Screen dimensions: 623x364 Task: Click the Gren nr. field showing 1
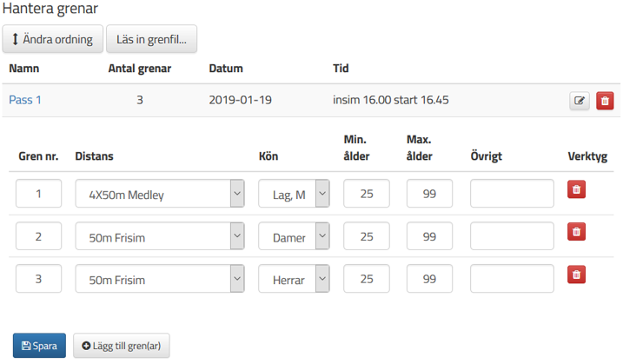click(38, 194)
